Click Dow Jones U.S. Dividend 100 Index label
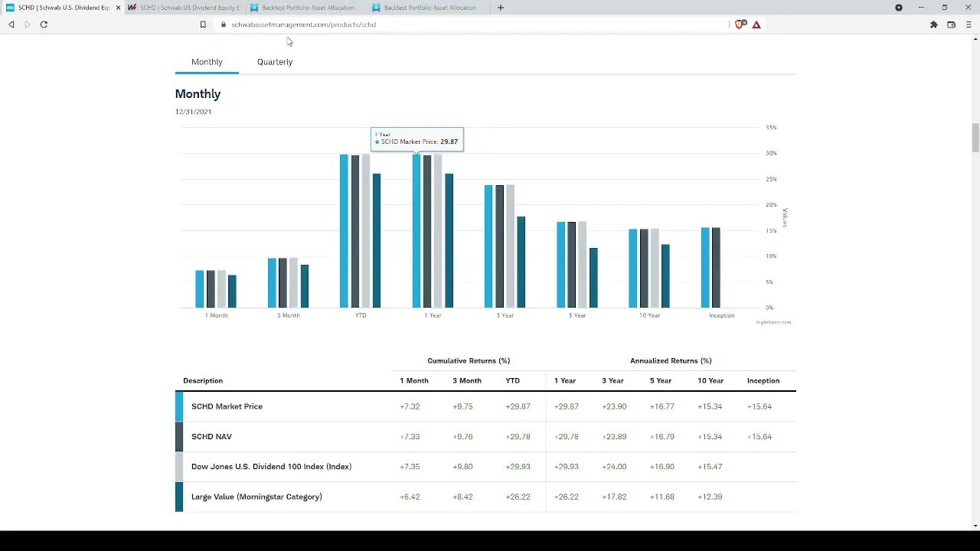 (x=271, y=466)
